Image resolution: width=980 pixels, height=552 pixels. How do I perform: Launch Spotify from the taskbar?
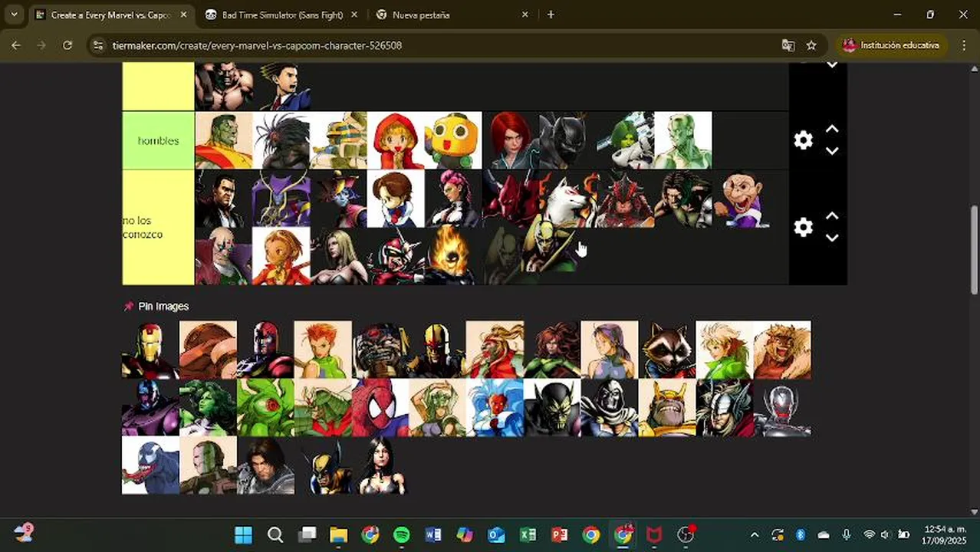tap(402, 534)
